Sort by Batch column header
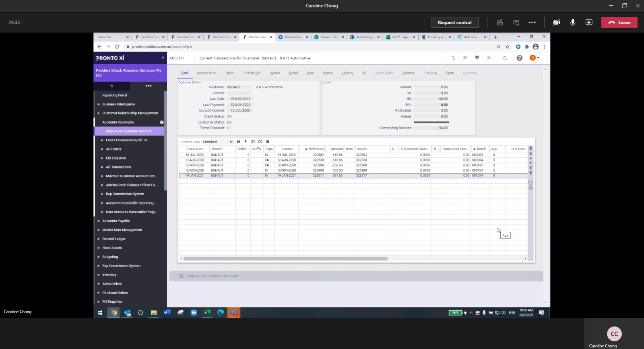 tap(480, 149)
